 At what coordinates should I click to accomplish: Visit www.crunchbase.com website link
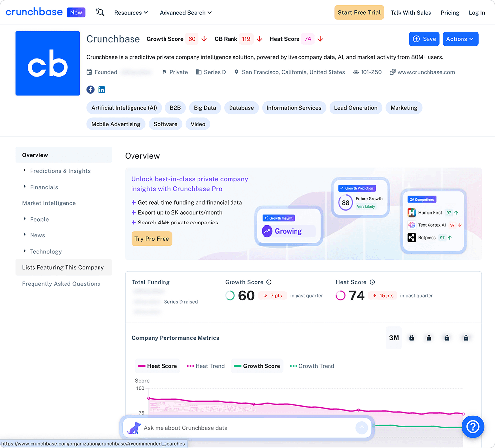[426, 72]
